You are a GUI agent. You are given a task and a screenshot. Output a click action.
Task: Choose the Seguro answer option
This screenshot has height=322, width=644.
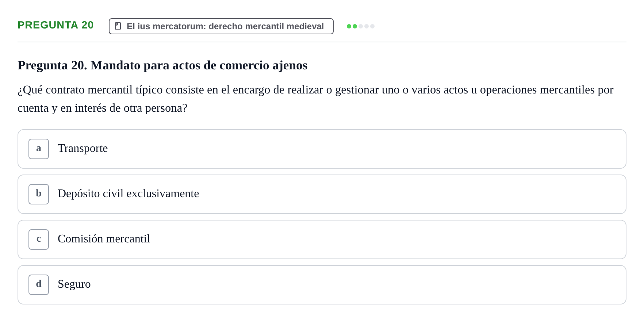[x=322, y=285]
